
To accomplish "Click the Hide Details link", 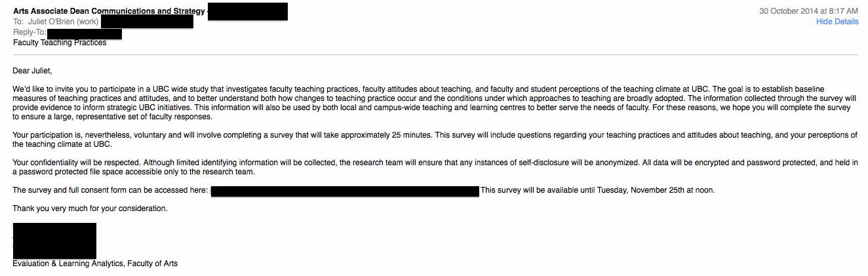I will [x=837, y=22].
